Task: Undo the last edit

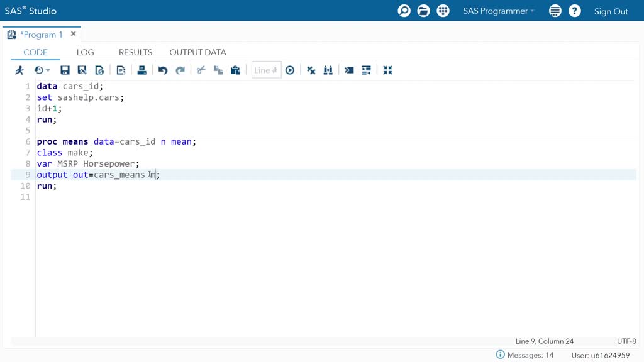Action: tap(163, 70)
